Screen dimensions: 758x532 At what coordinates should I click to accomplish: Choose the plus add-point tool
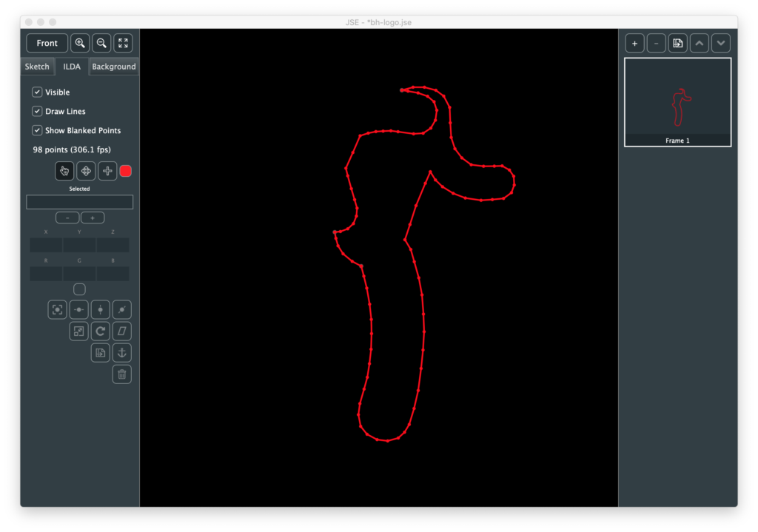(x=107, y=171)
